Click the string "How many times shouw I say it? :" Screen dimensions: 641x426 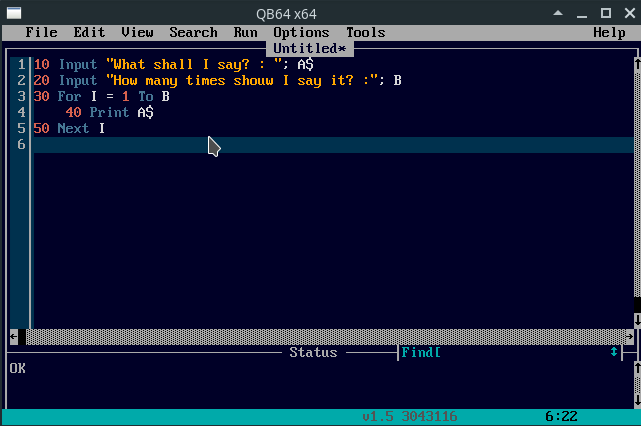(242, 80)
